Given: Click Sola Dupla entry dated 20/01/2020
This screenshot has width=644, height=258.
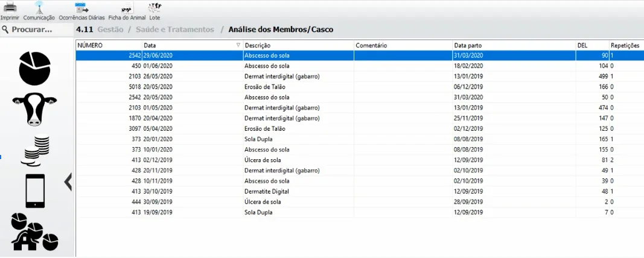Looking at the screenshot, I should pos(258,139).
